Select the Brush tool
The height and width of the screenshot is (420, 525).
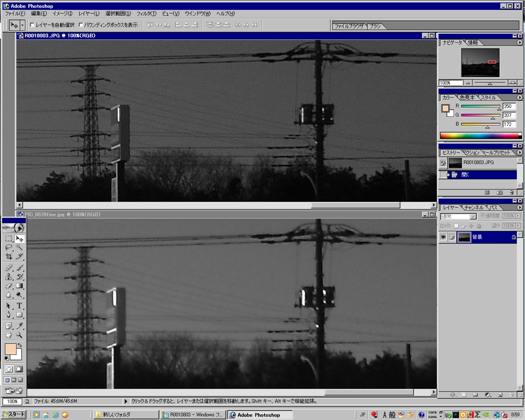pos(19,267)
